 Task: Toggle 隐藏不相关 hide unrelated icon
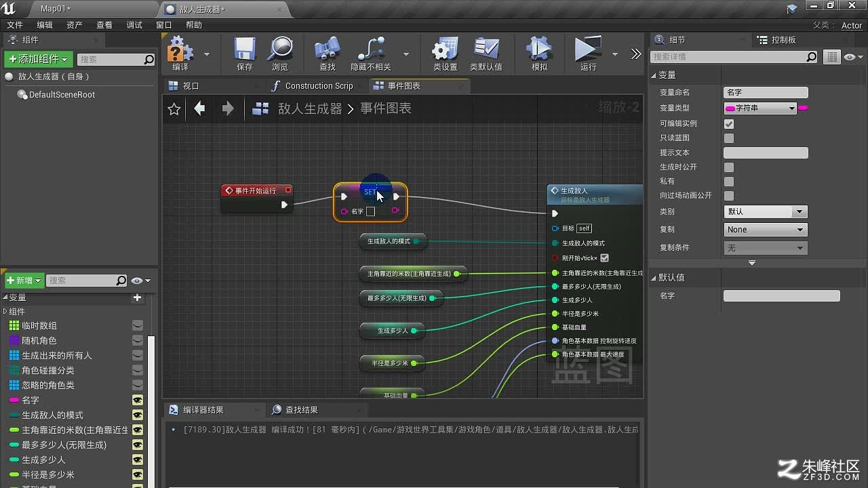371,53
